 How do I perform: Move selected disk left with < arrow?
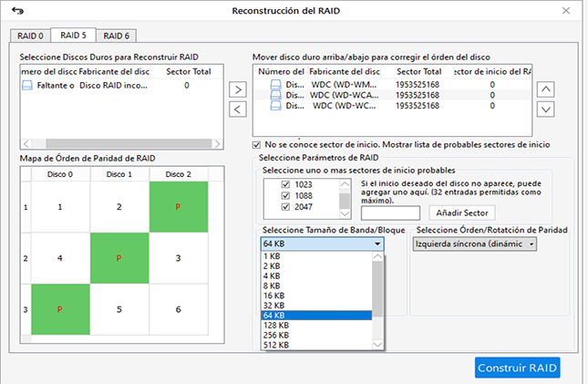click(238, 109)
